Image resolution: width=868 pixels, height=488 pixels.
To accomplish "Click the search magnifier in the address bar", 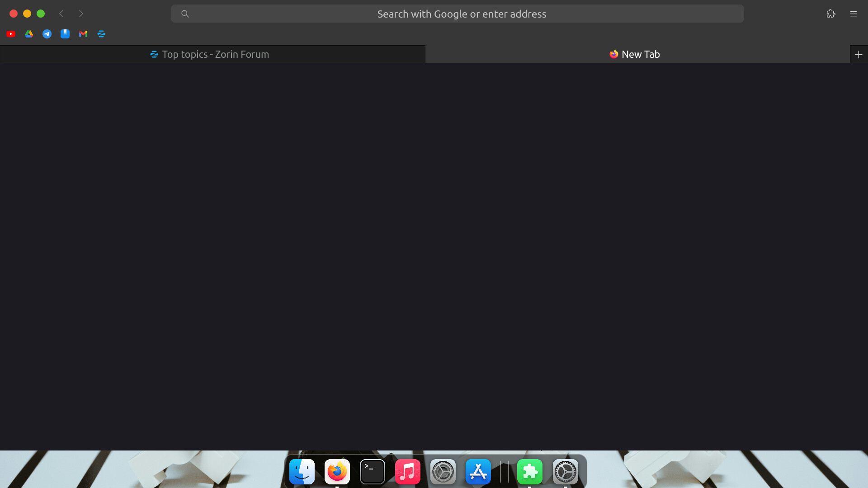I will pos(185,14).
